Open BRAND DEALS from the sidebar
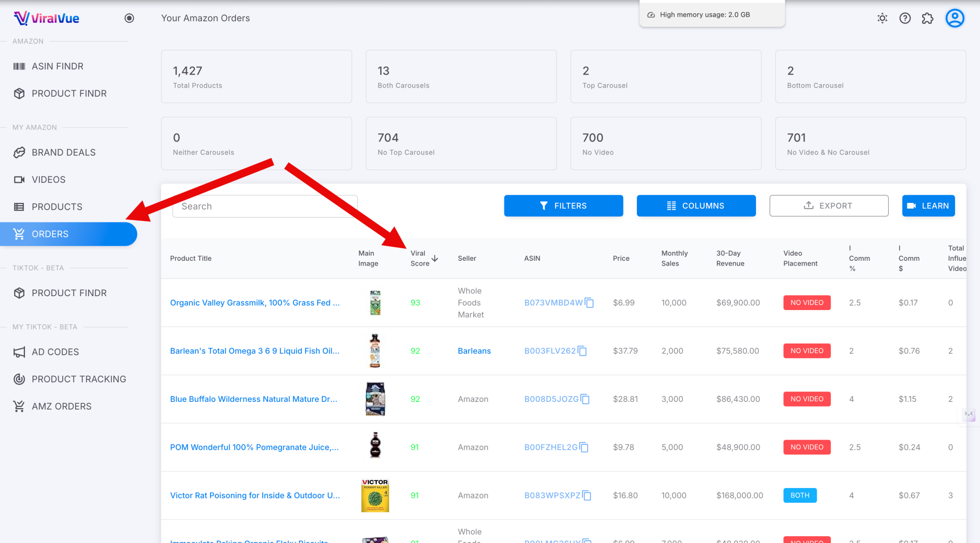This screenshot has height=543, width=980. pyautogui.click(x=64, y=152)
